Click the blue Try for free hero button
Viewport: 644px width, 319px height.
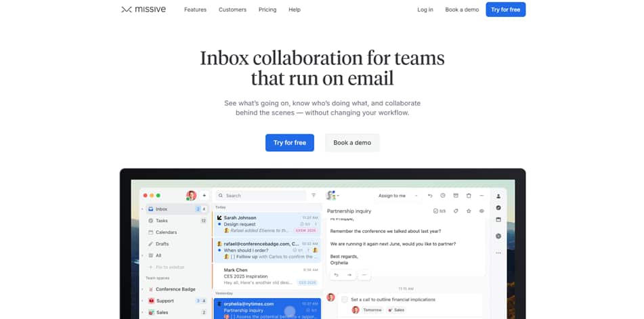click(289, 143)
